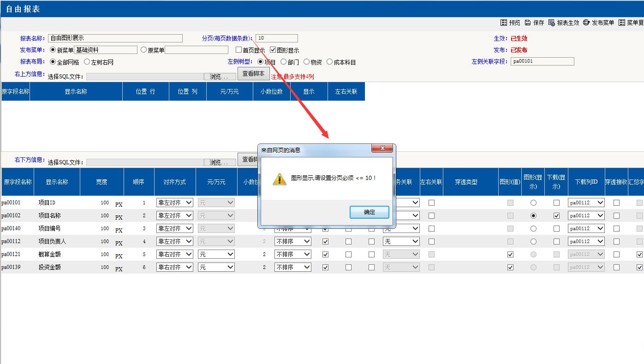
Task: Close the message dialog with the red X
Action: 382,149
